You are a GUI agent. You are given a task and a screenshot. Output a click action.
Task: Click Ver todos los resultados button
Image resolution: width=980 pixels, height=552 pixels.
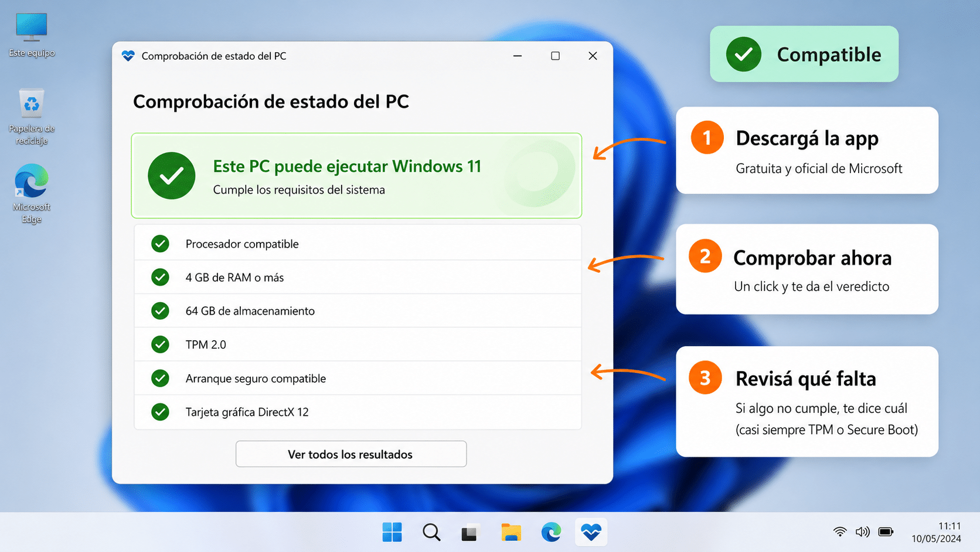[x=351, y=454]
